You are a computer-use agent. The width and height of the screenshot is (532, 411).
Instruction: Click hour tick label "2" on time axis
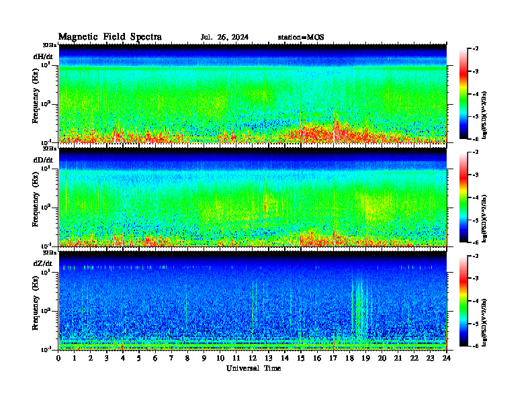91,358
